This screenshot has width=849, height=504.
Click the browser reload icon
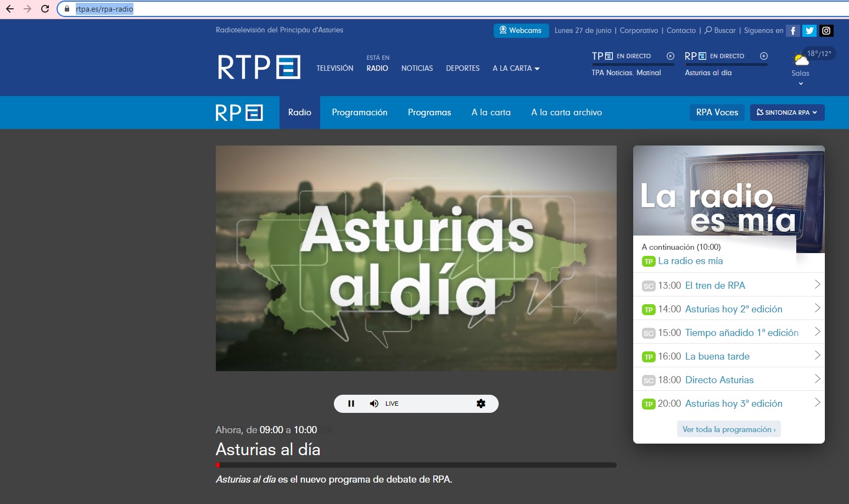pos(45,9)
